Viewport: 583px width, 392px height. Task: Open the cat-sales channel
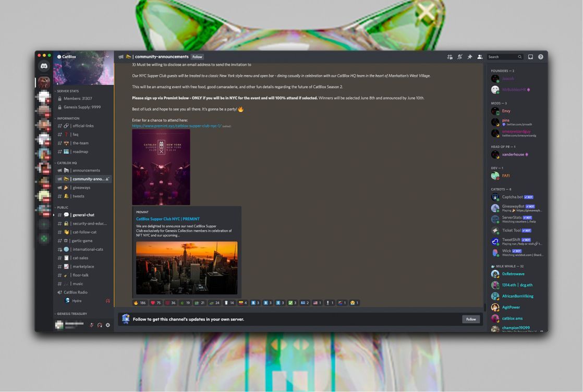click(83, 258)
